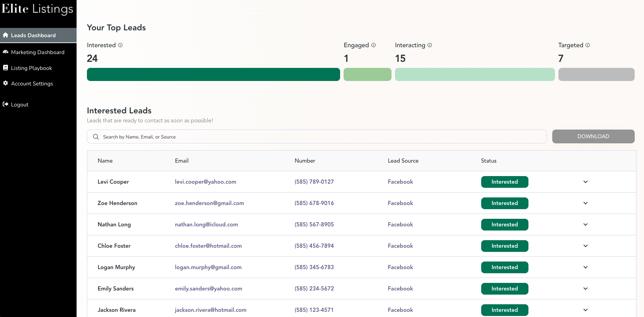The height and width of the screenshot is (317, 644).
Task: Open the Marketing Dashboard menu item
Action: click(38, 52)
